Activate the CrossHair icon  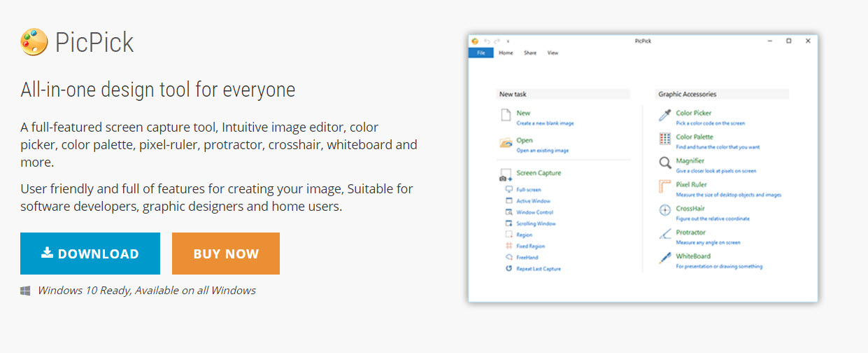[x=665, y=211]
